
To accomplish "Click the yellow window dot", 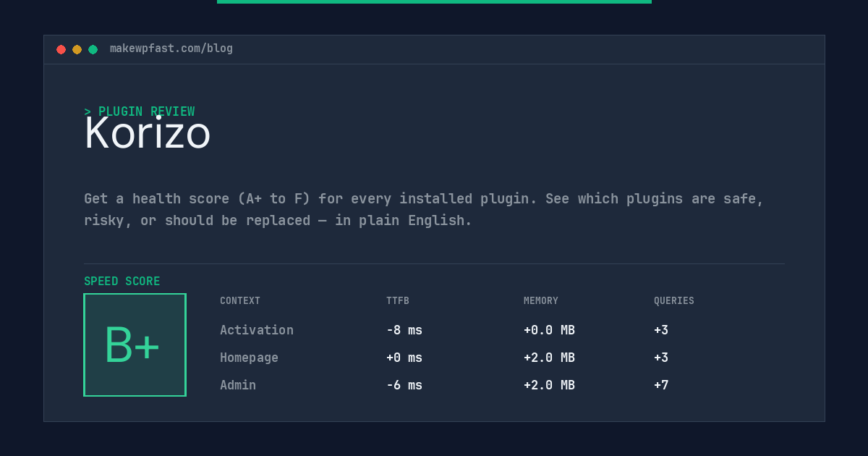I will tap(77, 49).
